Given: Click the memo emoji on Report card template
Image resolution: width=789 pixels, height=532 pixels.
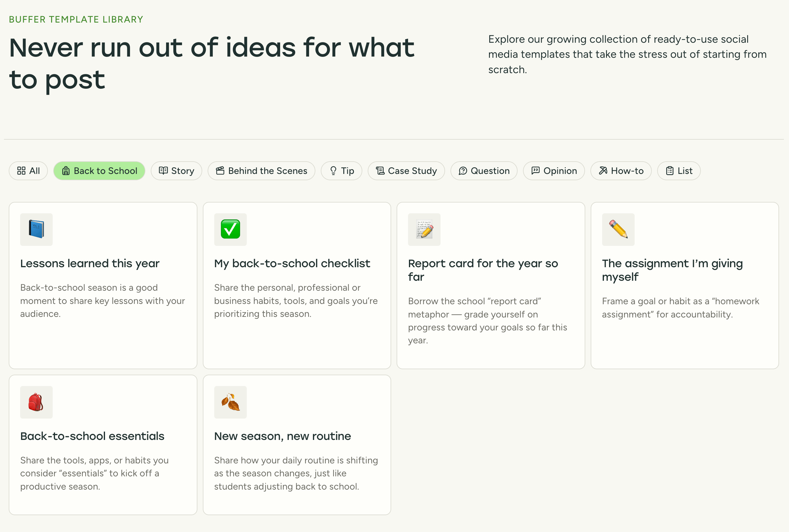Looking at the screenshot, I should [424, 229].
